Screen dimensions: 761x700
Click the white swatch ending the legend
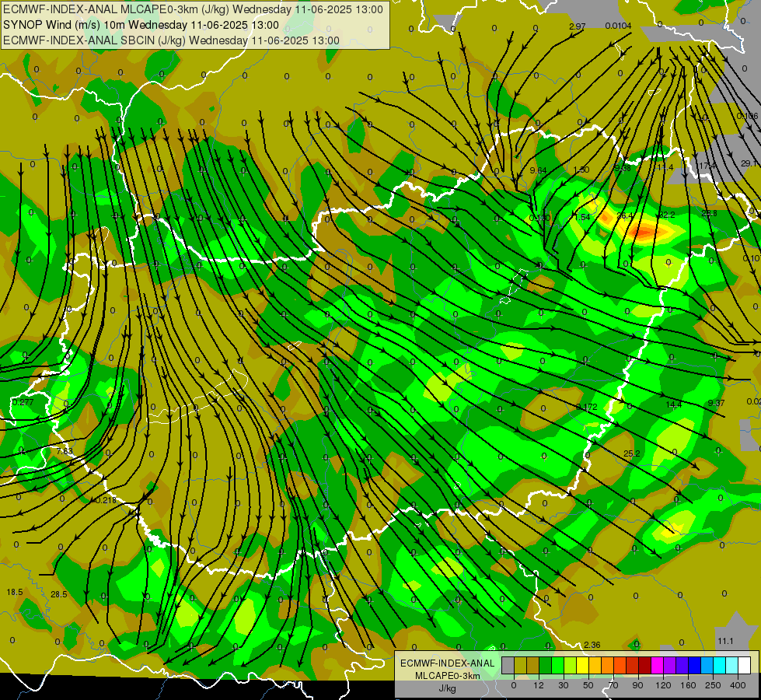pyautogui.click(x=745, y=665)
